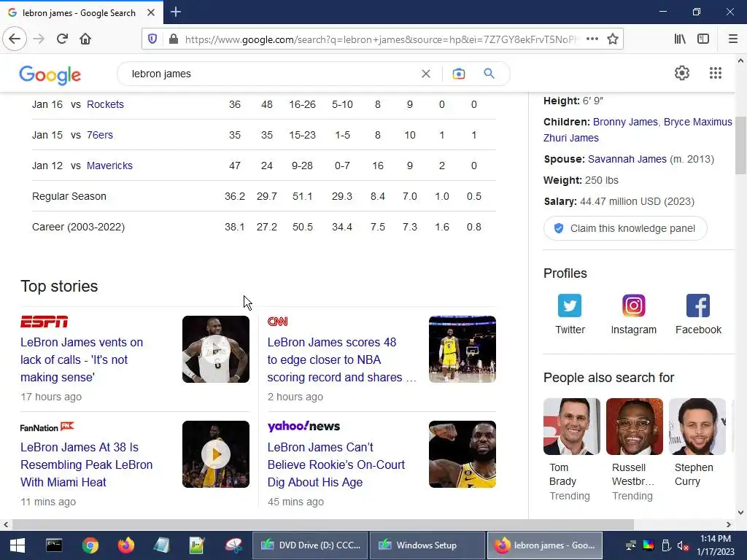The width and height of the screenshot is (747, 560).
Task: Click Claim this knowledge panel button
Action: pos(625,228)
